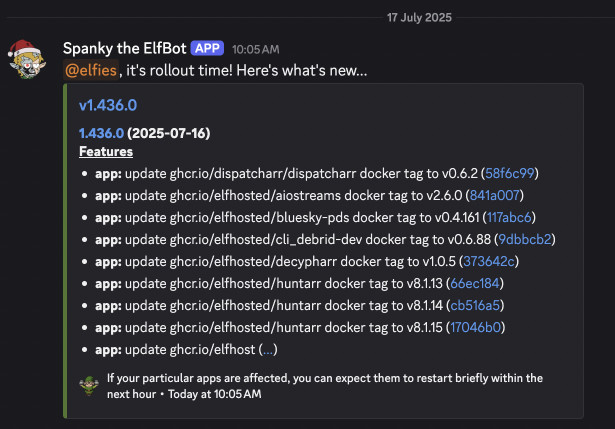
Task: Open commit 9dbbcb2 link
Action: click(525, 239)
